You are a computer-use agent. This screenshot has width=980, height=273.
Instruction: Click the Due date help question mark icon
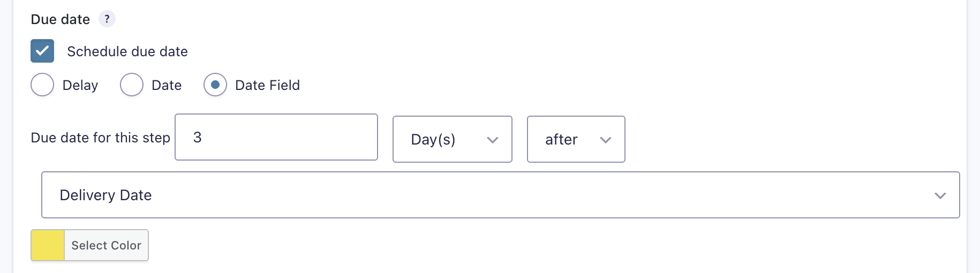click(107, 19)
